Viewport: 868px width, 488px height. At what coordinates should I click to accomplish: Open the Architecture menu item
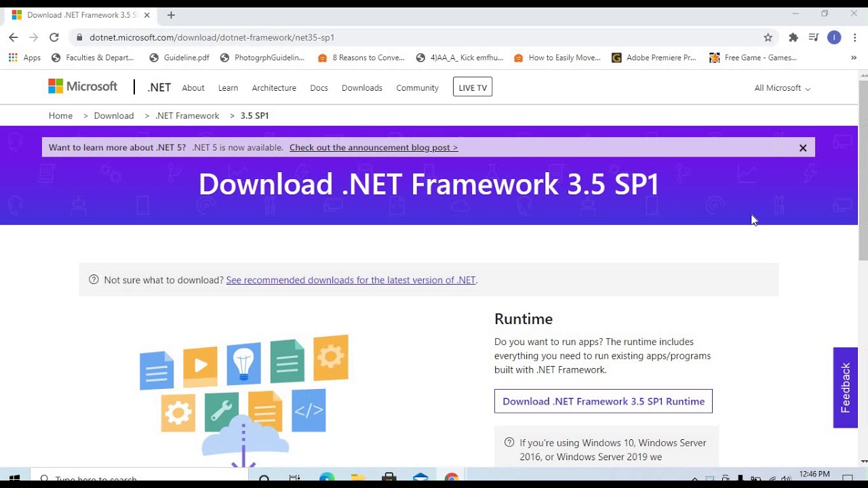click(274, 87)
